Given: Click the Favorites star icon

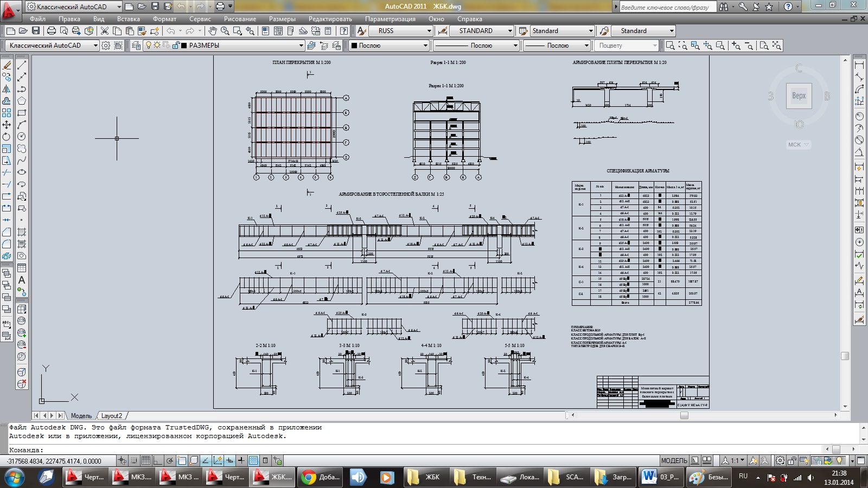Looking at the screenshot, I should point(769,7).
